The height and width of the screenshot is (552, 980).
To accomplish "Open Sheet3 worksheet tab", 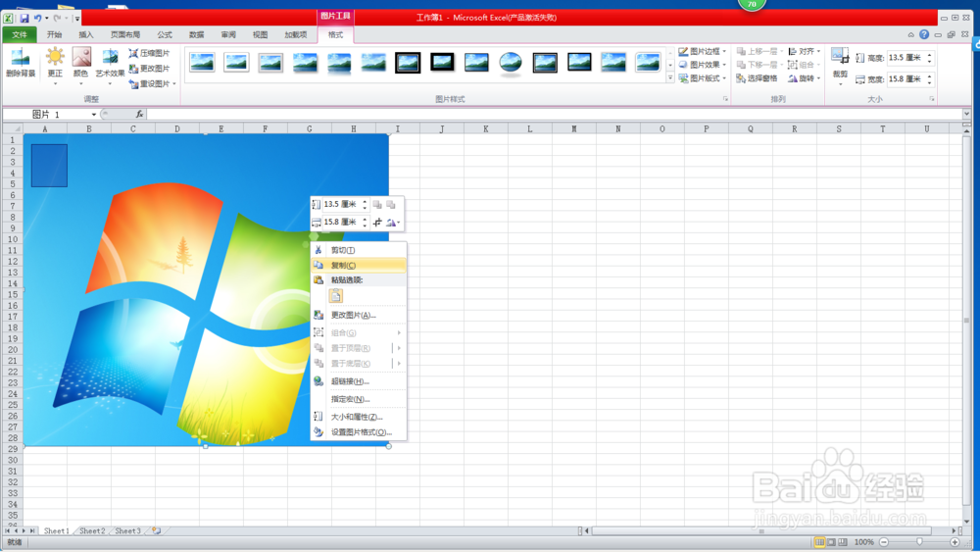I will pos(127,530).
